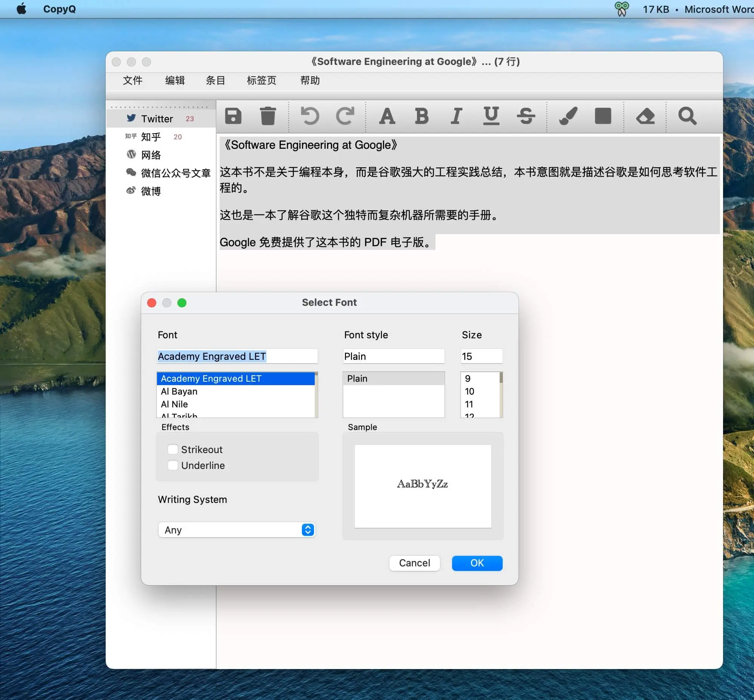Click the magnifier search icon
This screenshot has width=754, height=700.
[687, 116]
